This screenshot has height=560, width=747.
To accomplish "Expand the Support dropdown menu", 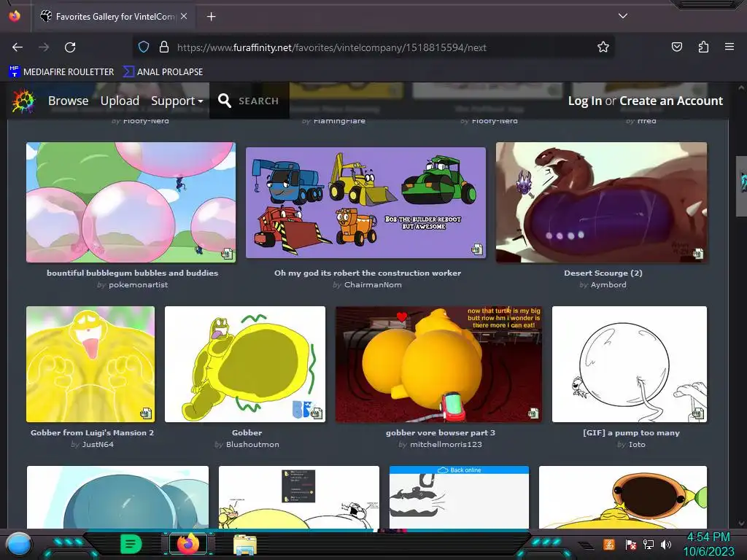I will pyautogui.click(x=177, y=101).
